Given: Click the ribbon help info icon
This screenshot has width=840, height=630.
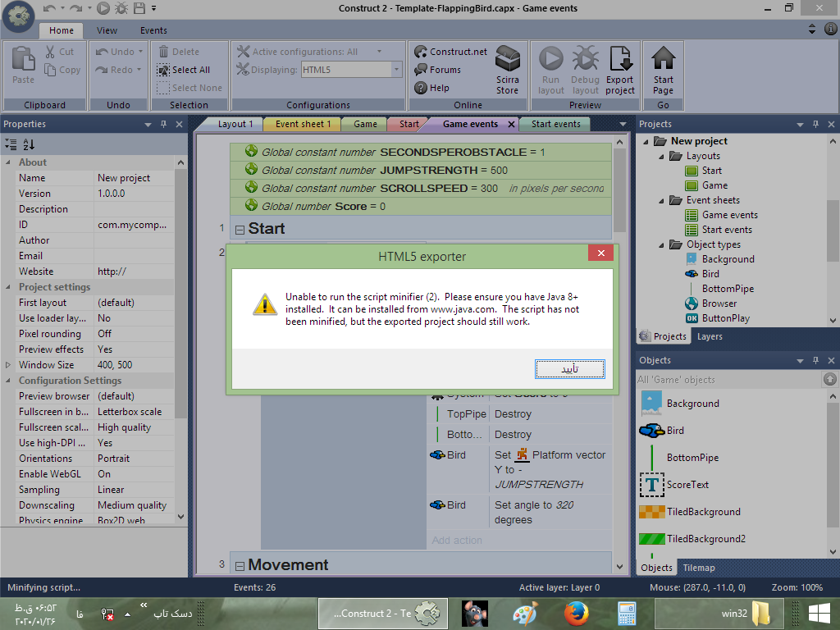Looking at the screenshot, I should point(831,29).
